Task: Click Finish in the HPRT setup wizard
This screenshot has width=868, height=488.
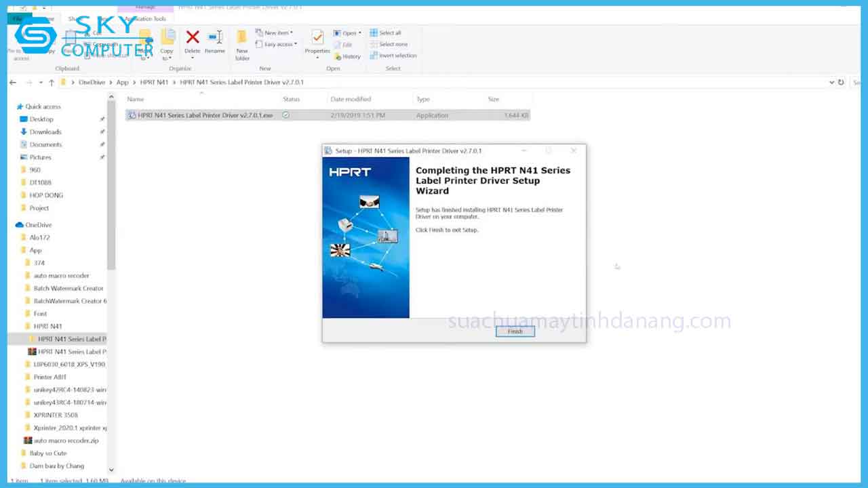Action: coord(515,331)
